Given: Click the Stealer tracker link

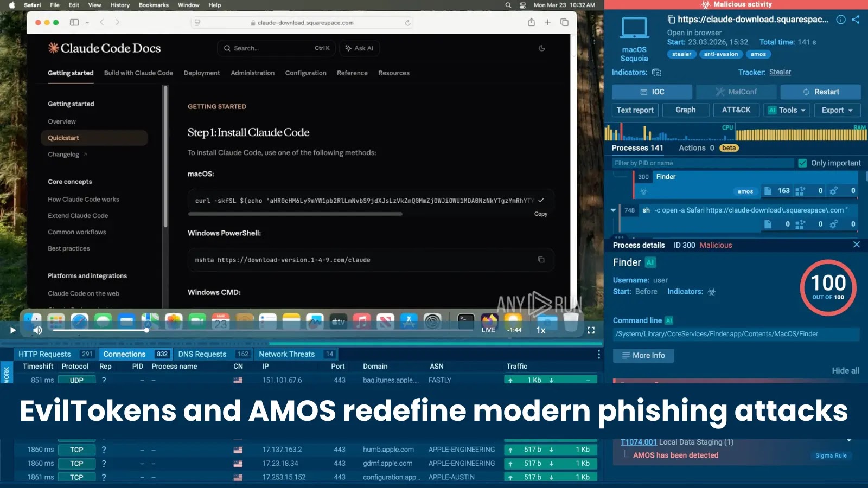Looking at the screenshot, I should tap(780, 72).
